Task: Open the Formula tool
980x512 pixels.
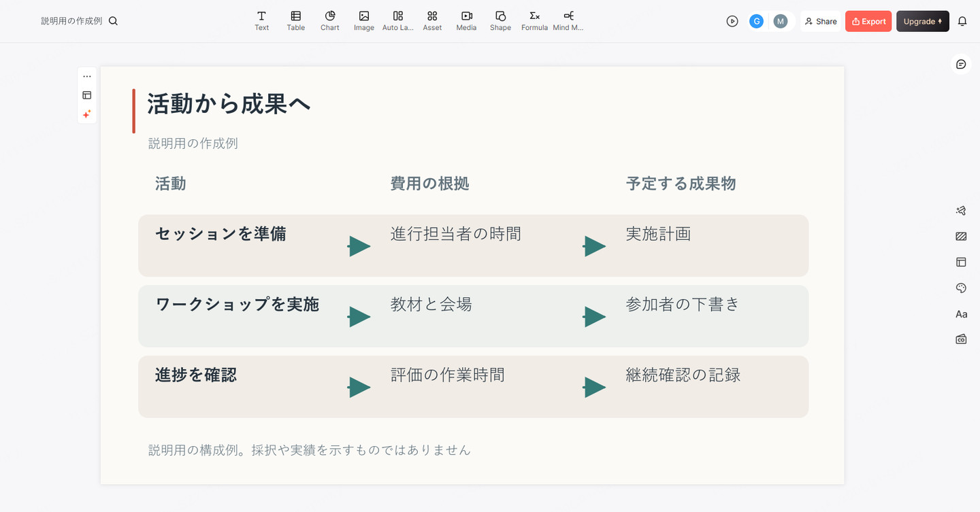Action: (x=534, y=21)
